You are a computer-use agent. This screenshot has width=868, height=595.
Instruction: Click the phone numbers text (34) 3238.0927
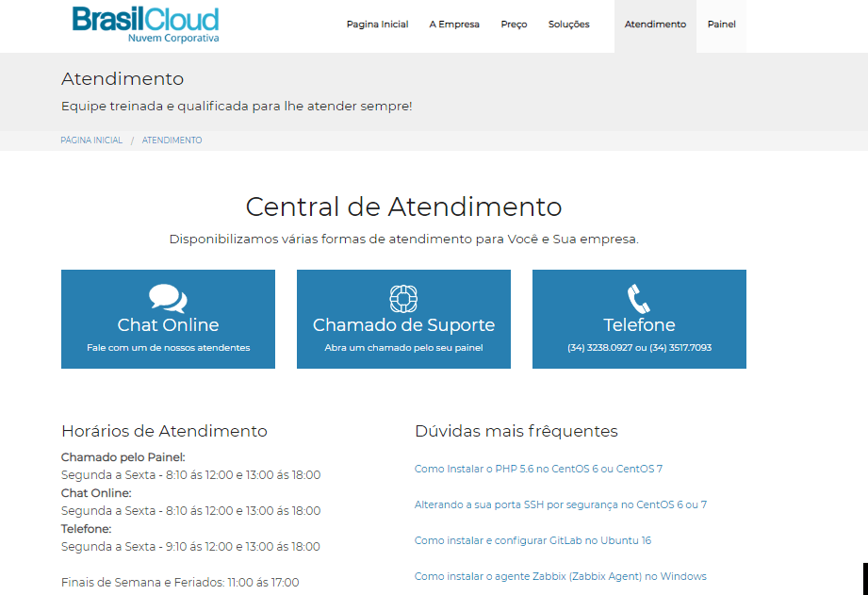639,347
